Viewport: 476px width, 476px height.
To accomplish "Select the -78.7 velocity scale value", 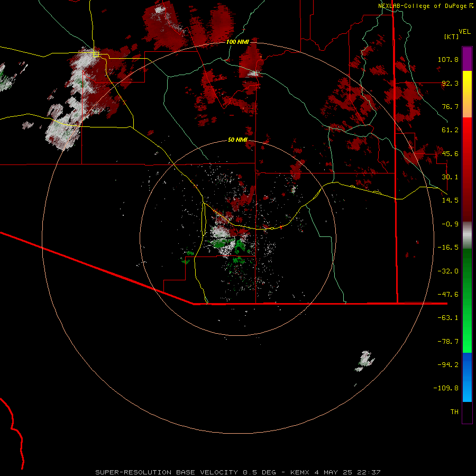I will (x=448, y=342).
